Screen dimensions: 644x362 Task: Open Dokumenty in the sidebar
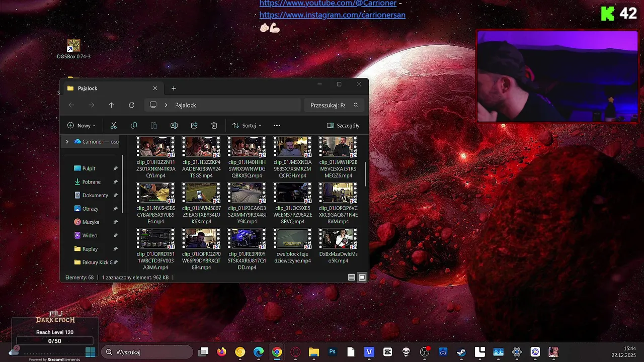(x=95, y=195)
